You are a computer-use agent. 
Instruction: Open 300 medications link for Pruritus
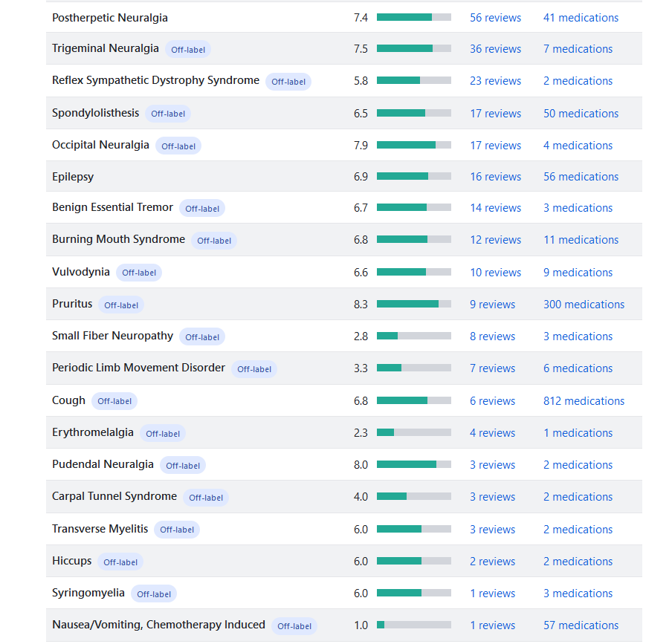click(584, 305)
